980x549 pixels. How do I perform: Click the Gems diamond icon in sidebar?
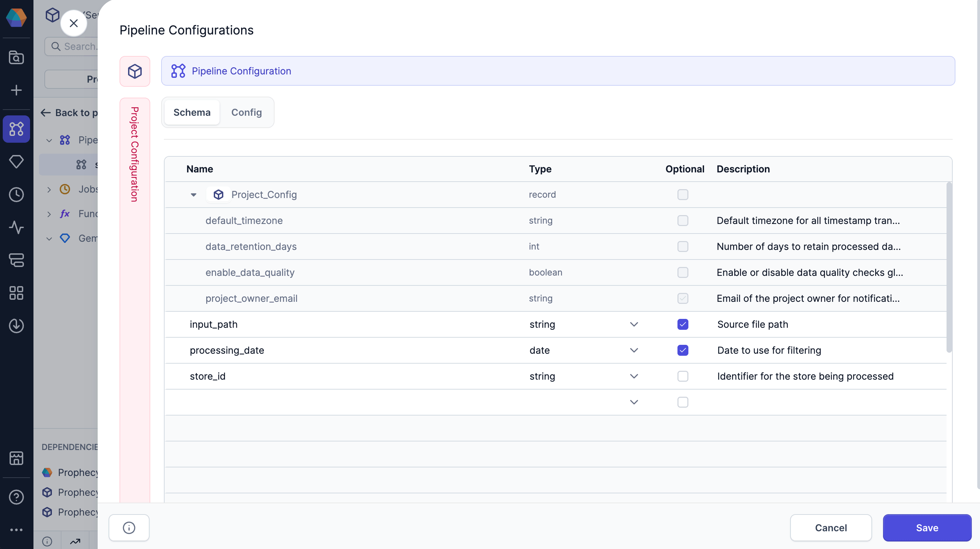coord(16,161)
